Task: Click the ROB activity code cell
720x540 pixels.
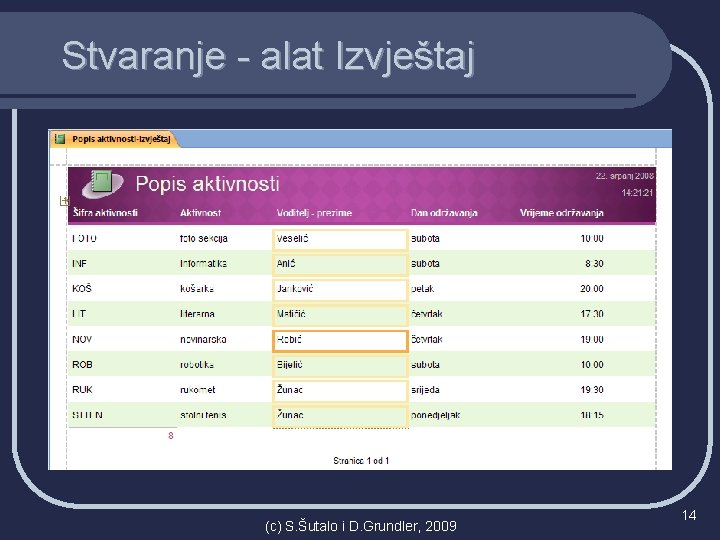Action: [82, 365]
